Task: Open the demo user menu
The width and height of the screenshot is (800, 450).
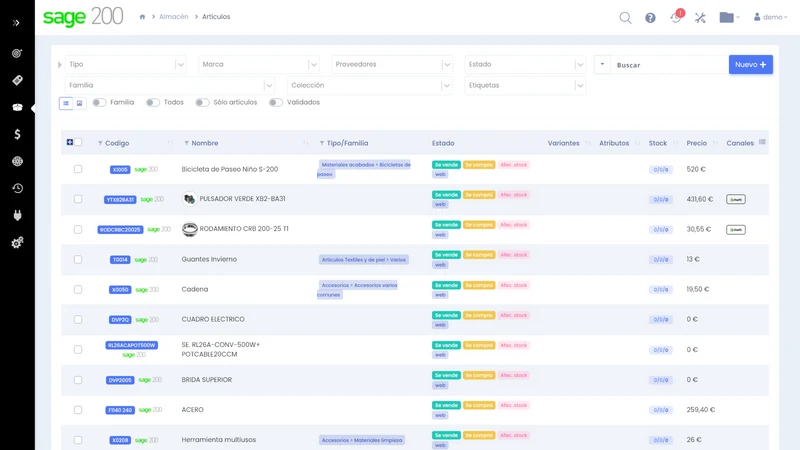Action: (770, 17)
